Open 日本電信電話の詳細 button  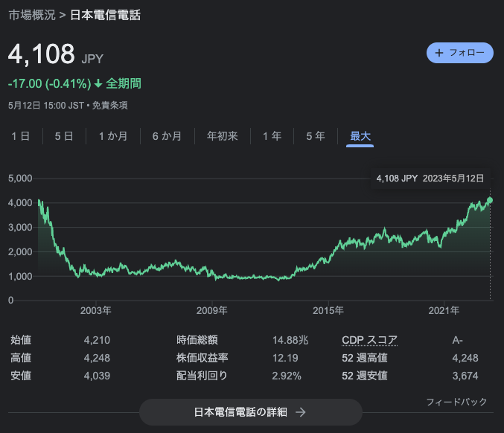251,412
